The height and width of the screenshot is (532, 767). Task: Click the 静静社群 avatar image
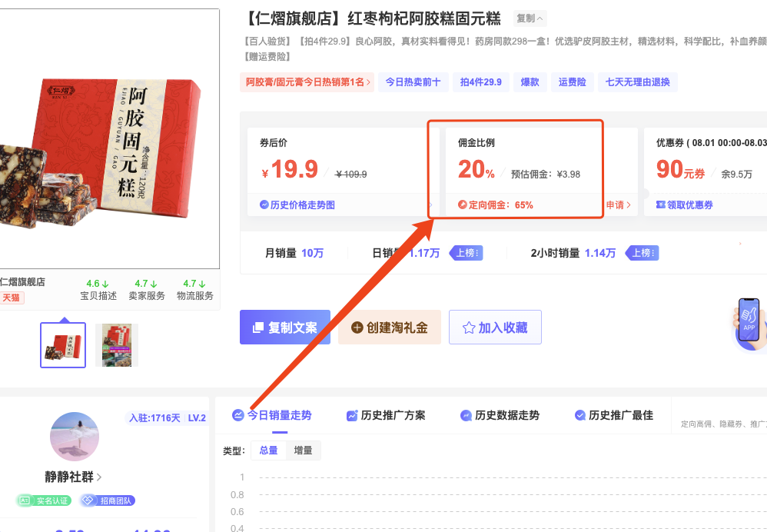75,436
